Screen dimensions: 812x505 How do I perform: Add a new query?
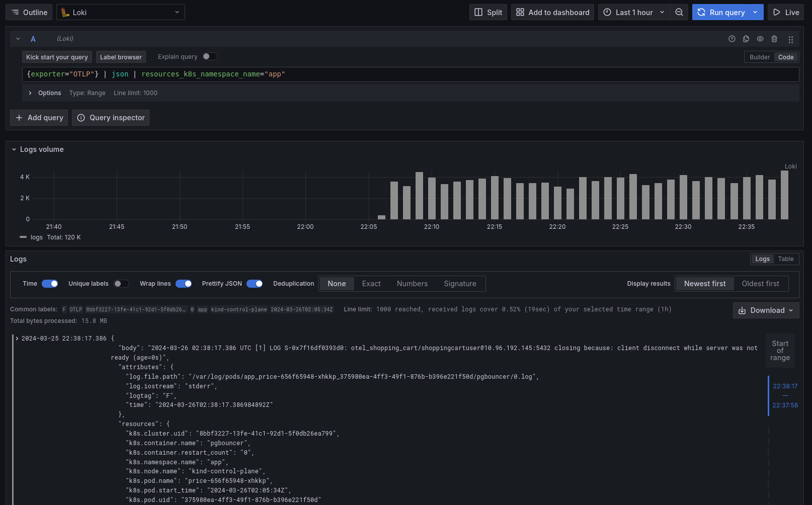pos(39,118)
